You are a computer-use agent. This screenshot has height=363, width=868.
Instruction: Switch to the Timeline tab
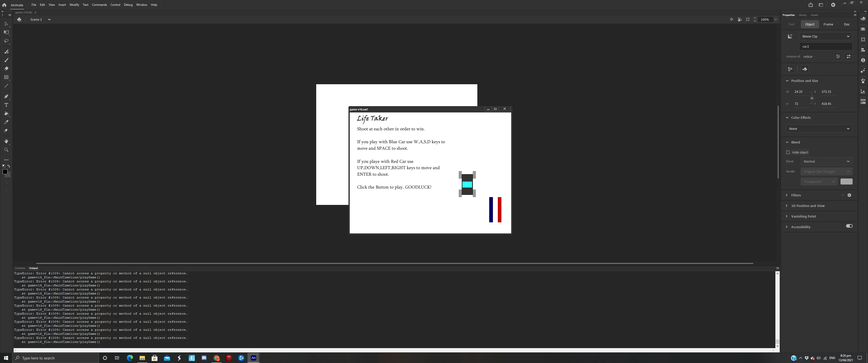[20, 268]
